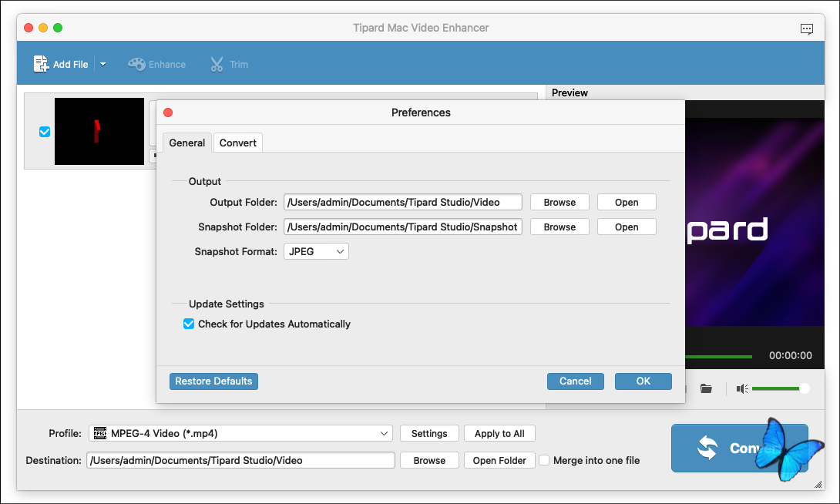Click Apply to All button
Image resolution: width=840 pixels, height=504 pixels.
click(x=499, y=433)
